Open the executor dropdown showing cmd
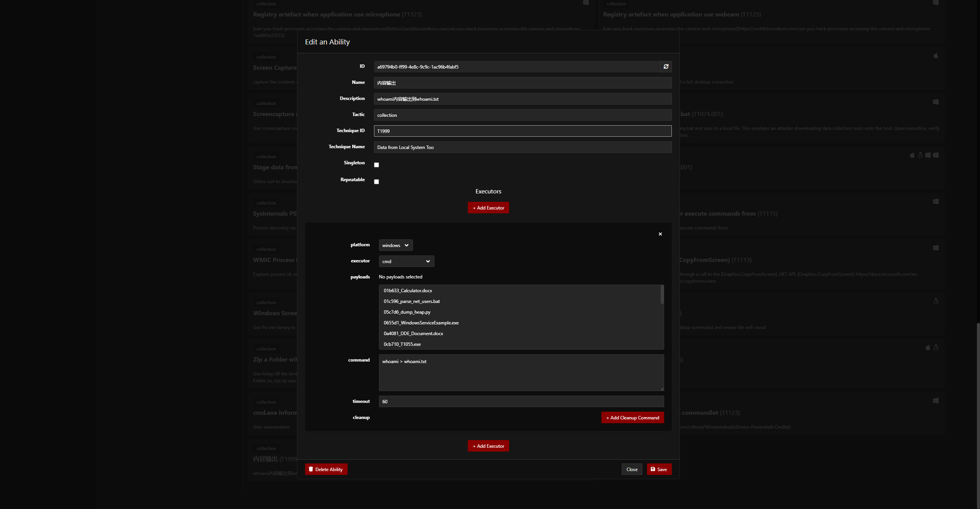This screenshot has width=980, height=509. click(406, 261)
